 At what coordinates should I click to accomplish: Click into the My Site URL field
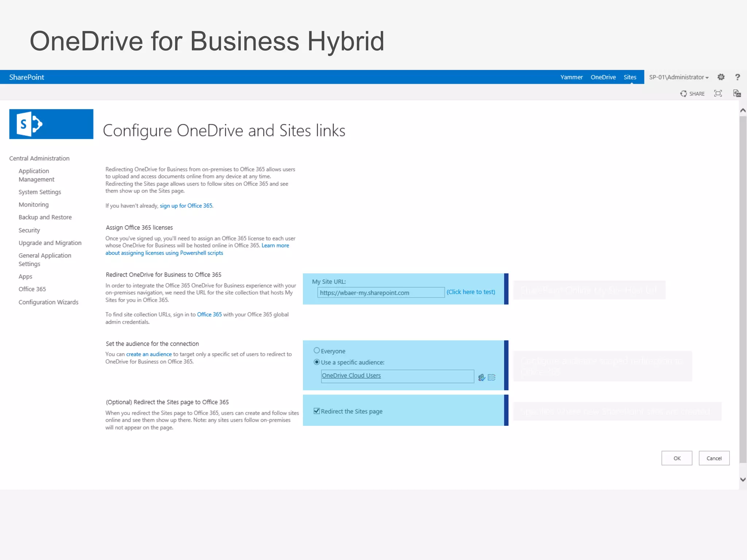pos(381,292)
